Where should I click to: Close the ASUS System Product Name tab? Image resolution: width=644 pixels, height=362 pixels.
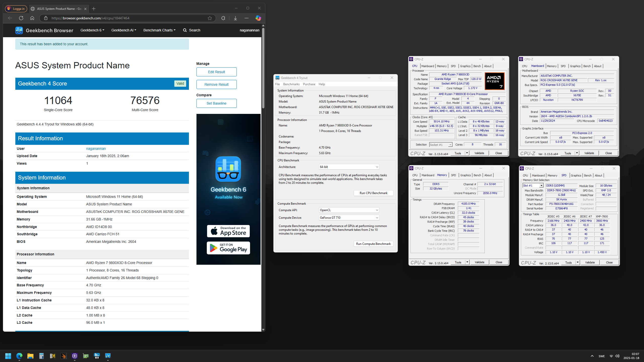(85, 9)
